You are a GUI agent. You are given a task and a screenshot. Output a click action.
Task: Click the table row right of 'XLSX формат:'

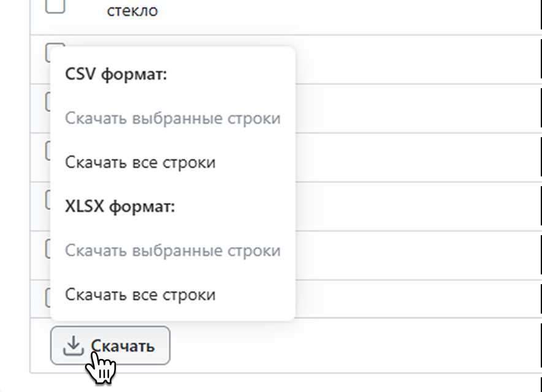click(x=417, y=206)
